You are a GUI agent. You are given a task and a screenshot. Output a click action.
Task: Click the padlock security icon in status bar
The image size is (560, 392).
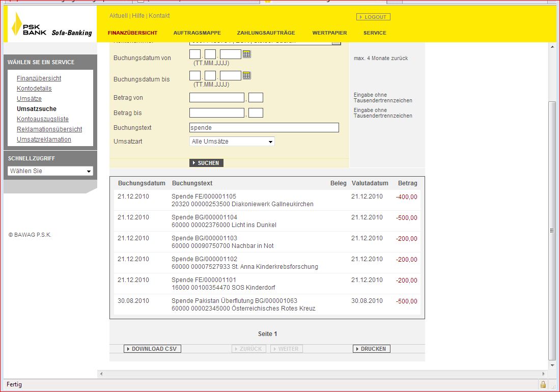tap(543, 384)
